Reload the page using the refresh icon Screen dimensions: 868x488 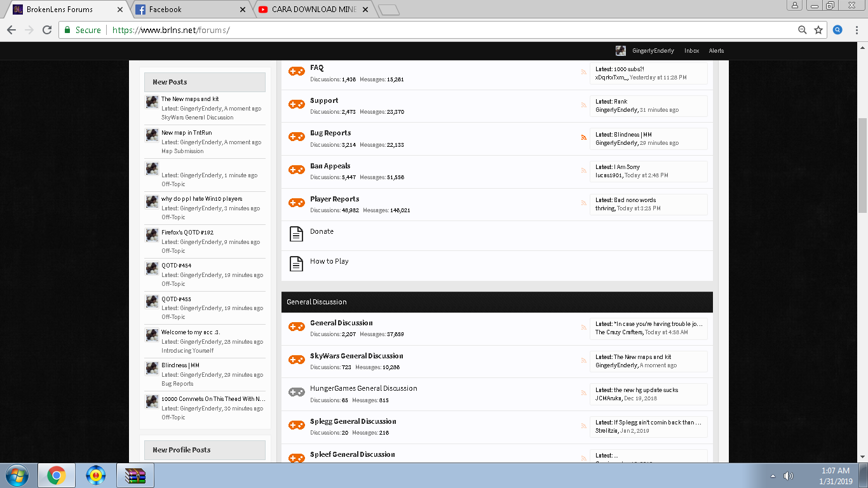[46, 30]
